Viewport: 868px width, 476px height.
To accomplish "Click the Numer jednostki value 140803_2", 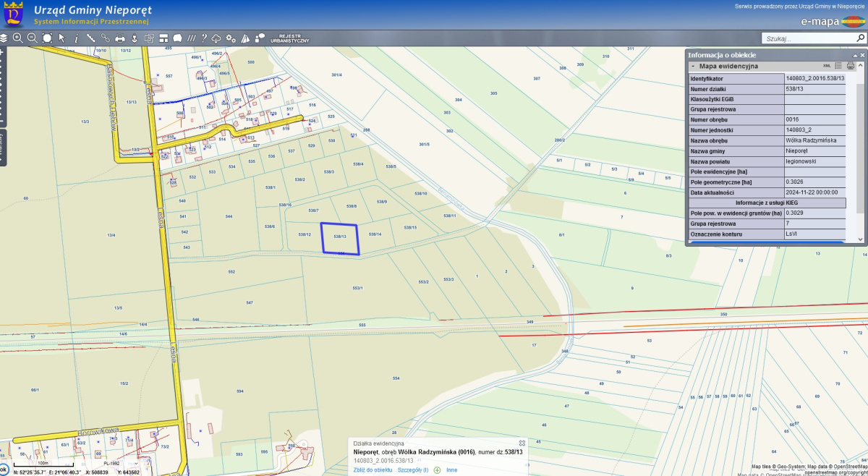I will [798, 130].
